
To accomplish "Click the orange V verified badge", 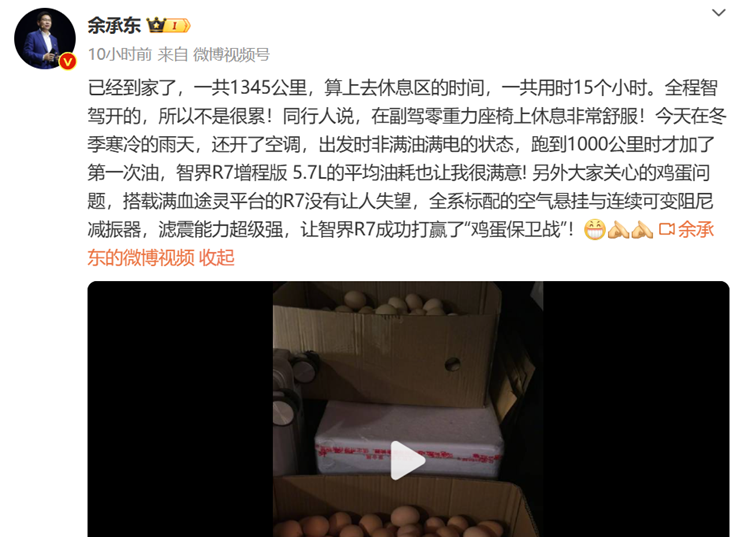I will point(67,62).
